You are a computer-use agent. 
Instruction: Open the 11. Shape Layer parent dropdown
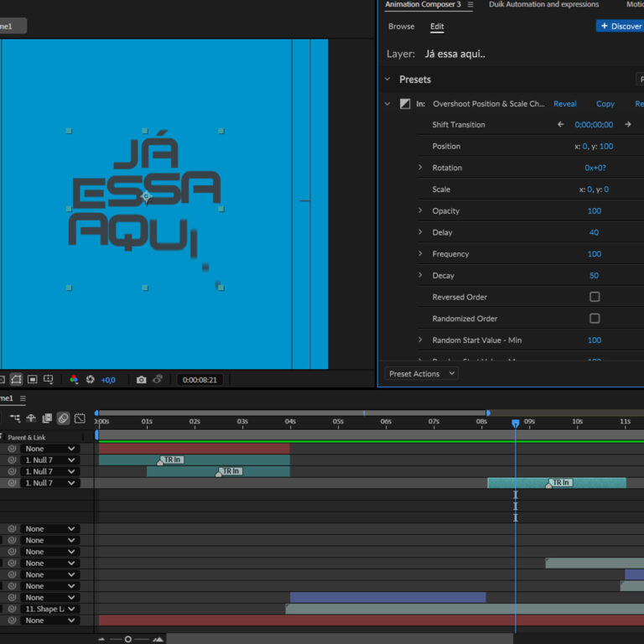coord(50,609)
